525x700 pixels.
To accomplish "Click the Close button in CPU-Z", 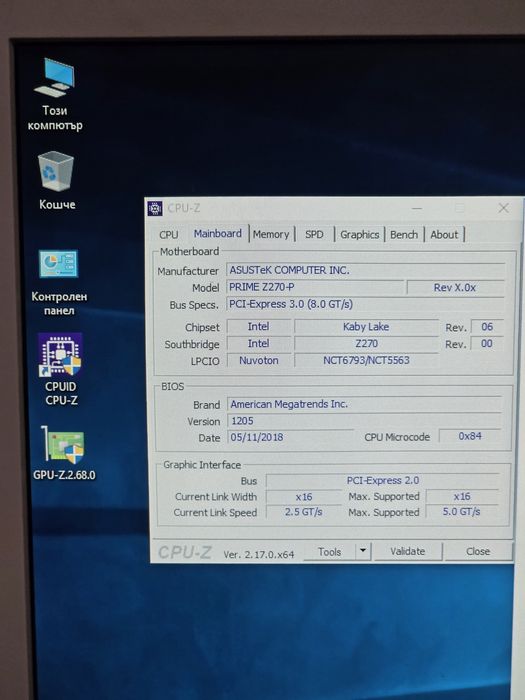I will click(478, 551).
